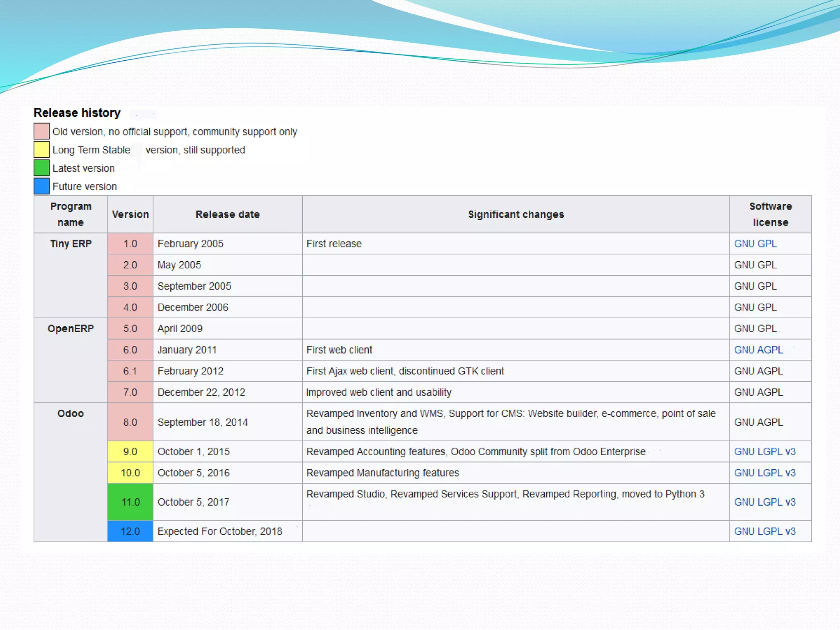Click GNU LGPL v3 link for version 12.0

tap(765, 532)
